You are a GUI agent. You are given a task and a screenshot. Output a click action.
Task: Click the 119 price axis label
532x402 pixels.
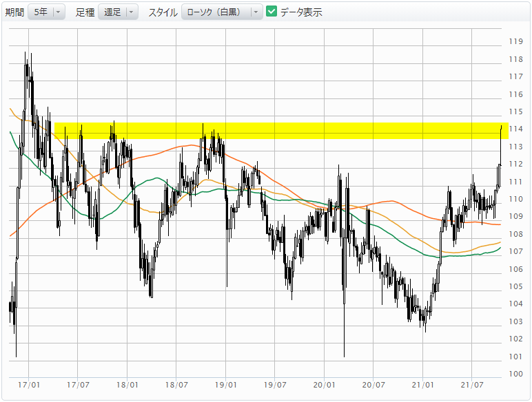click(515, 41)
